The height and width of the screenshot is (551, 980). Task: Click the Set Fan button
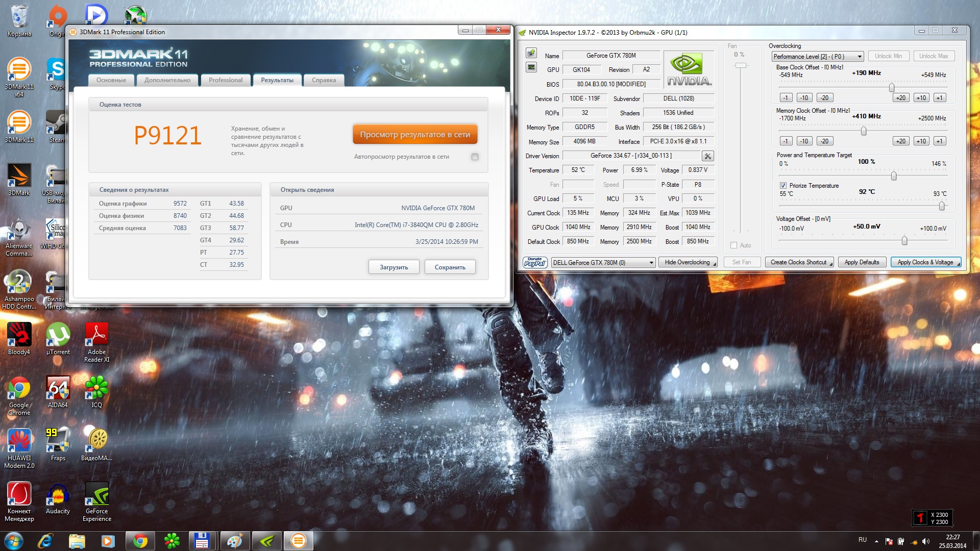(742, 262)
